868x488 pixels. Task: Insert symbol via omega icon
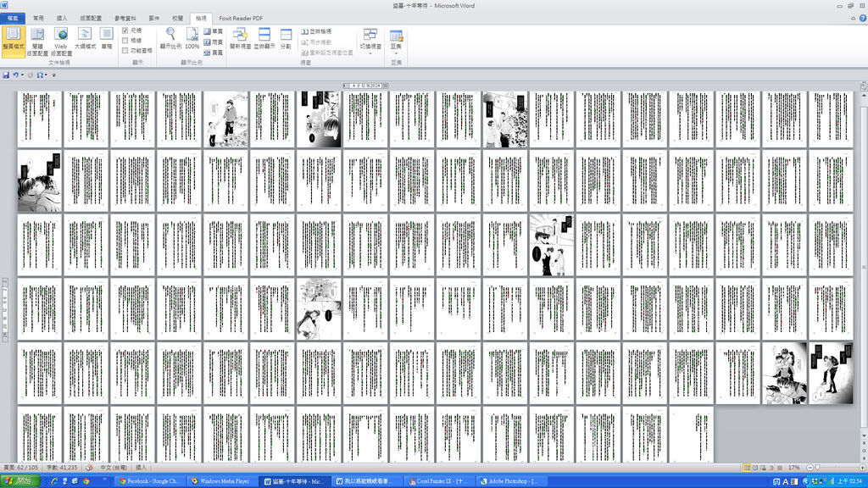(40, 75)
